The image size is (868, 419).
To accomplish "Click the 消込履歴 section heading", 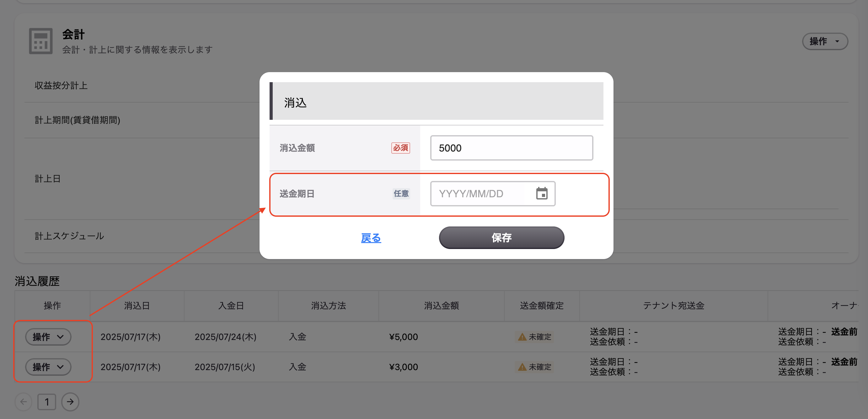I will click(x=37, y=281).
